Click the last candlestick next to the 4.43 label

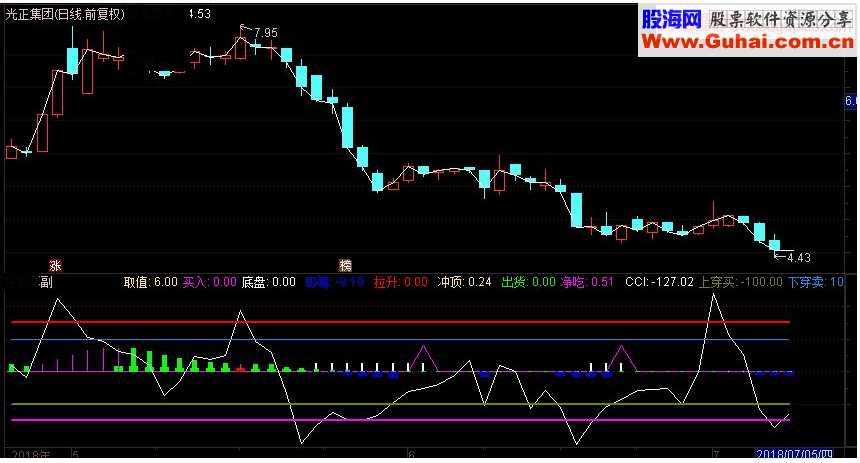tap(774, 244)
